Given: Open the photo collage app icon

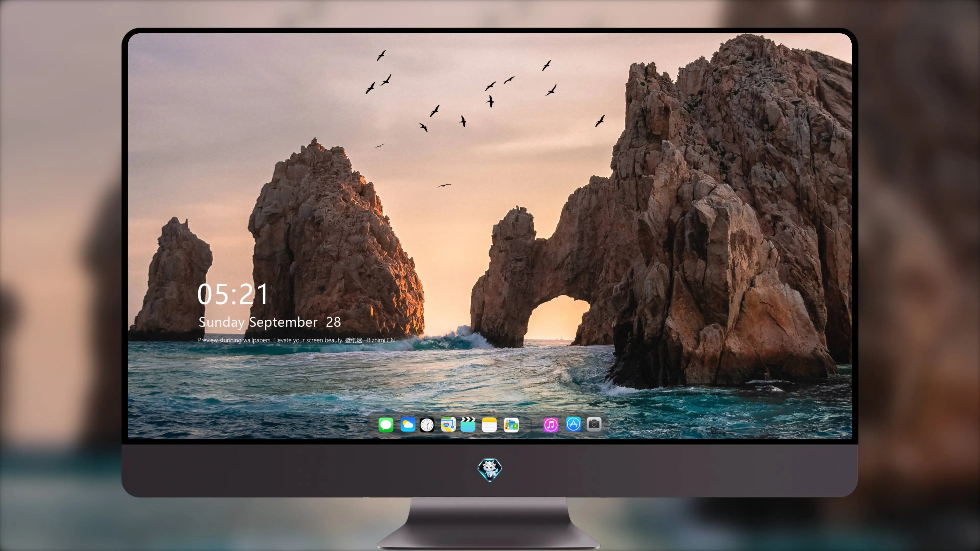Looking at the screenshot, I should click(511, 424).
